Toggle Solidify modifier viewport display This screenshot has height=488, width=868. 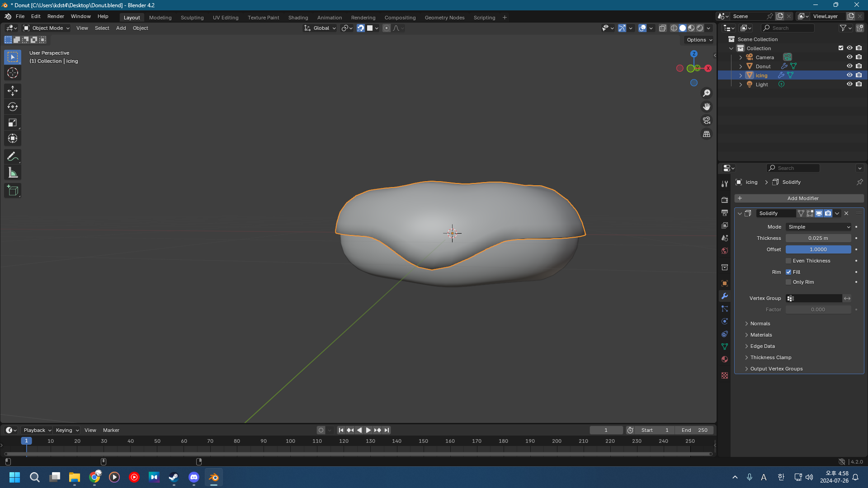tap(819, 213)
